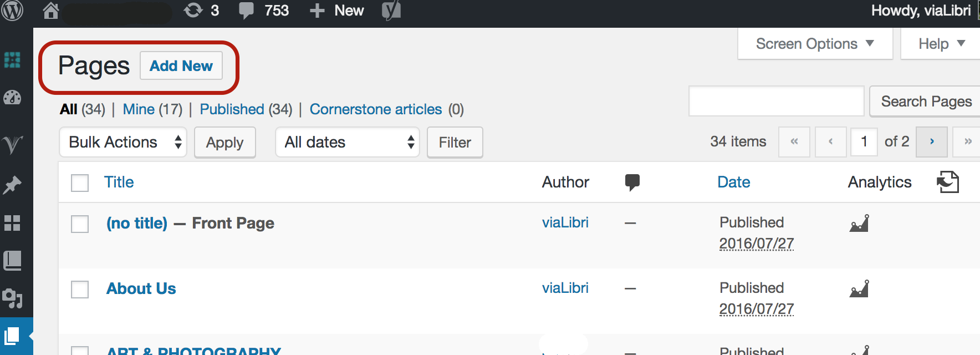This screenshot has width=980, height=355.
Task: Open Posts pushpin icon in sidebar
Action: pos(12,185)
